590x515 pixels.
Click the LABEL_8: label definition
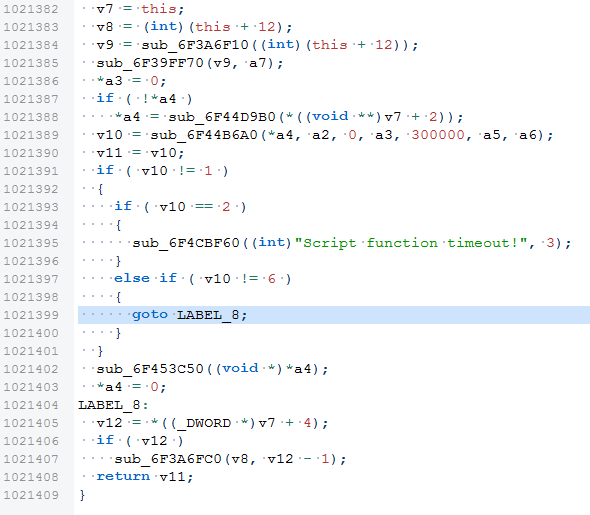[x=113, y=405]
